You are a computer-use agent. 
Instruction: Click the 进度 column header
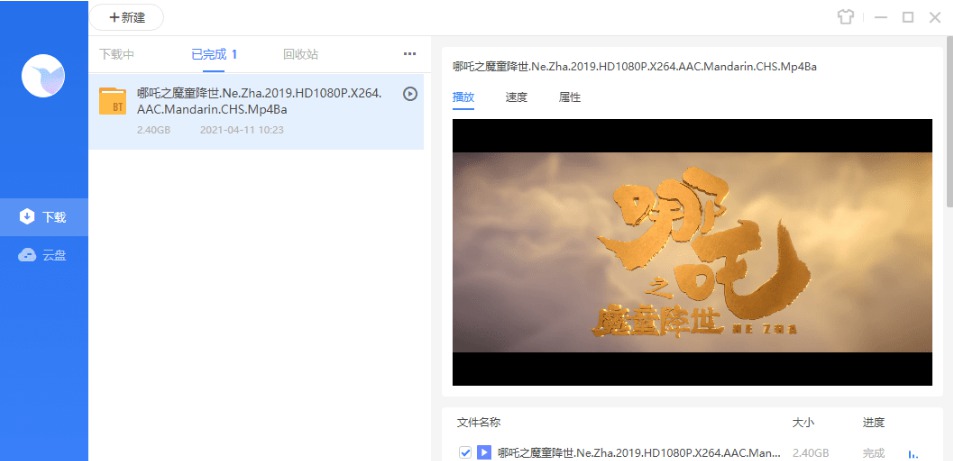[x=873, y=423]
